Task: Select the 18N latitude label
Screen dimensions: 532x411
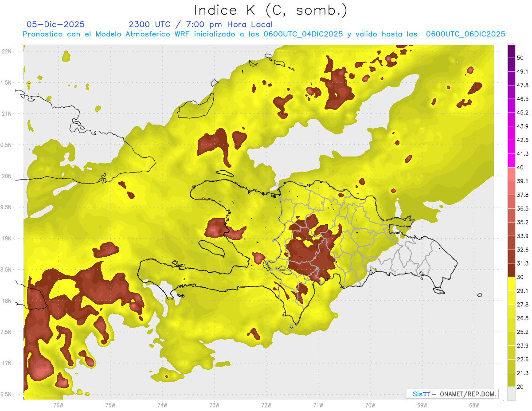Action: coord(7,301)
